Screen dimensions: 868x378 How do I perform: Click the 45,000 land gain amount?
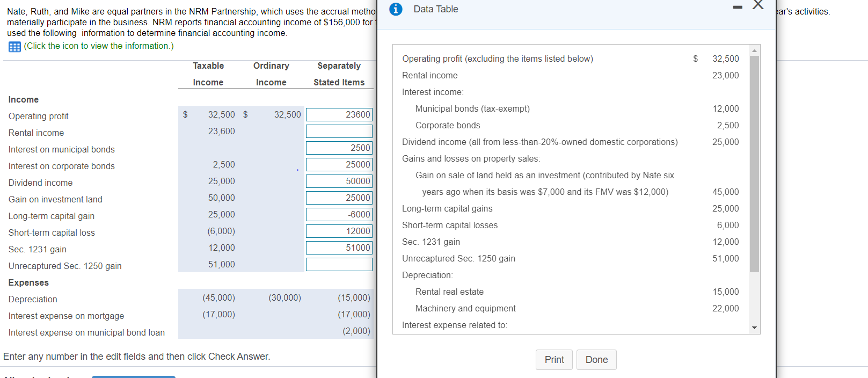(726, 192)
